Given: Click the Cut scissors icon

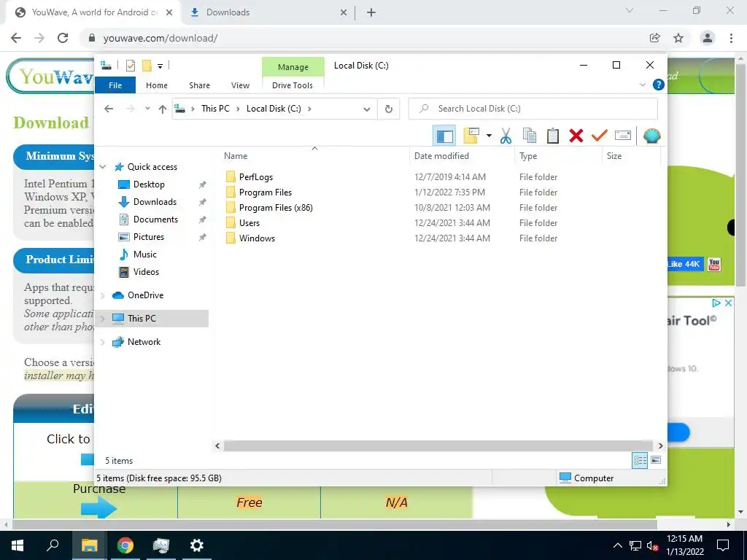Looking at the screenshot, I should pos(506,136).
